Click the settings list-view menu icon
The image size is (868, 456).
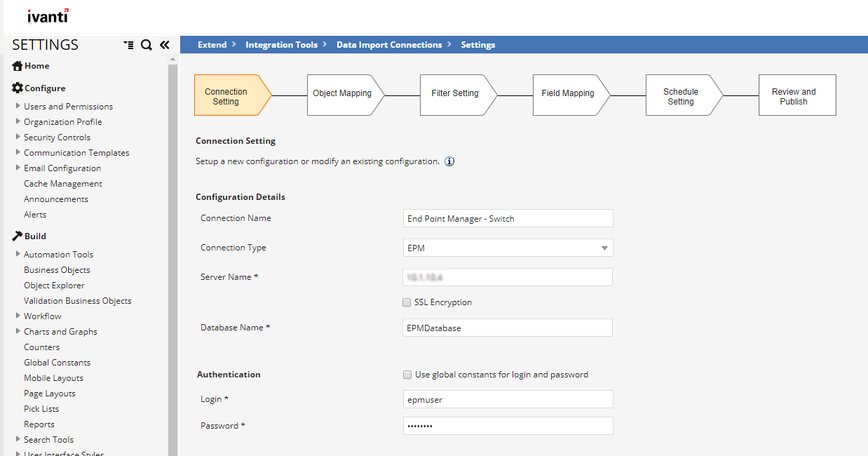pyautogui.click(x=128, y=45)
